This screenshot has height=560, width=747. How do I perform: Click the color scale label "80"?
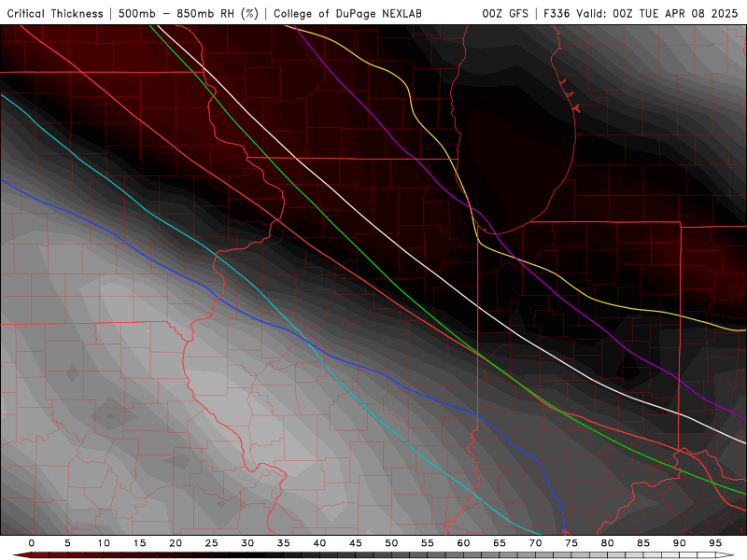(608, 543)
